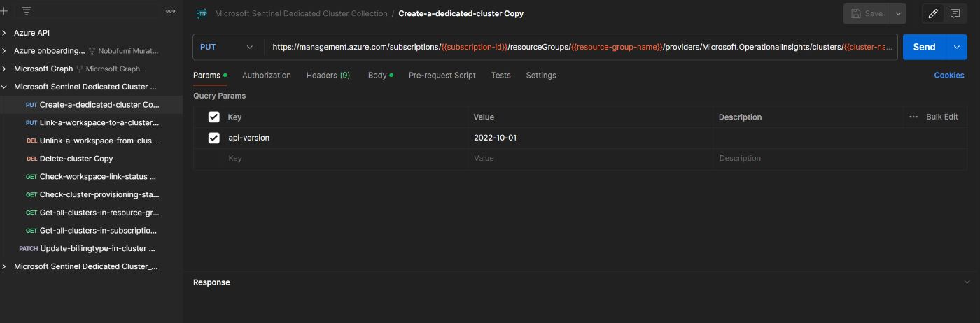The width and height of the screenshot is (980, 323).
Task: Click the collection name in breadcrumb
Action: 301,13
